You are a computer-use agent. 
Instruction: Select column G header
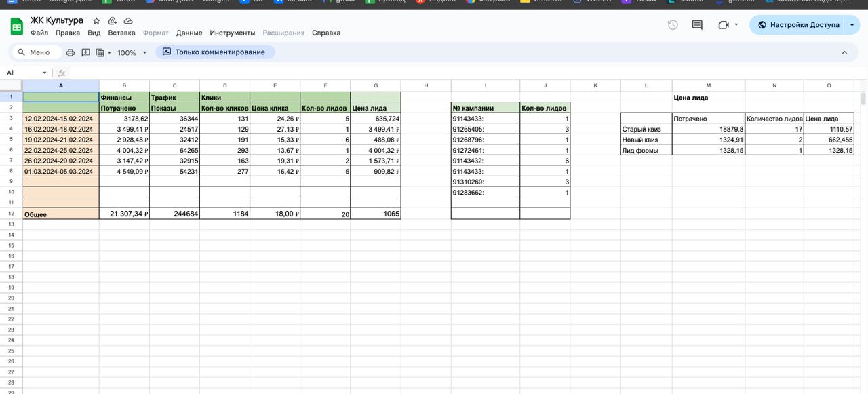pos(376,85)
